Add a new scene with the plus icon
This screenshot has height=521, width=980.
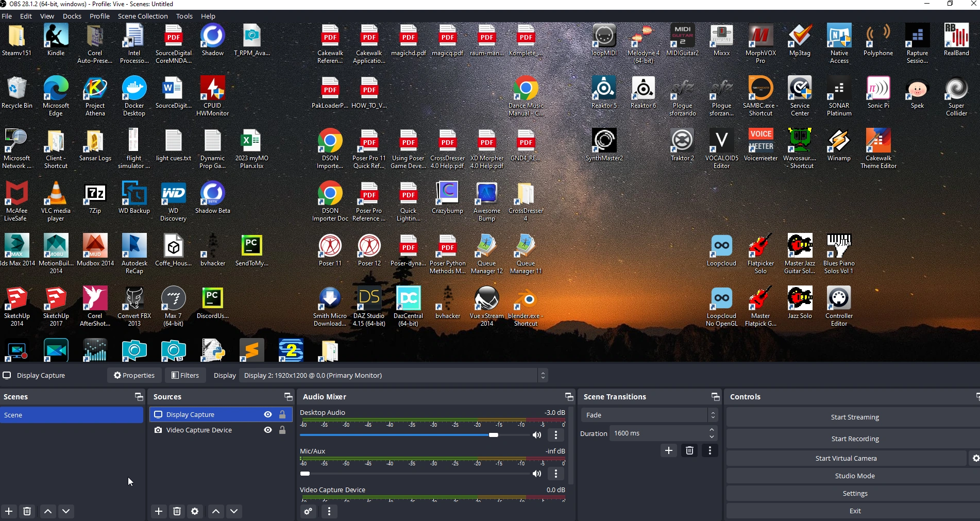[9, 511]
